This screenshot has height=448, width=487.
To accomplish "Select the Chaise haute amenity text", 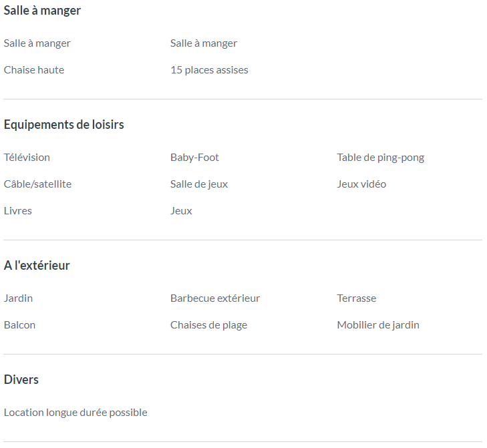I will coord(34,70).
